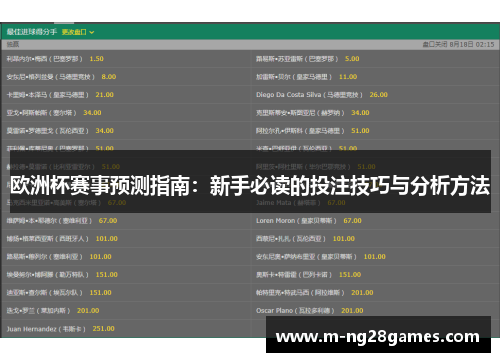Click the Juan Hernandez player name
Screen dimensions: 500x362
[x=32, y=329]
